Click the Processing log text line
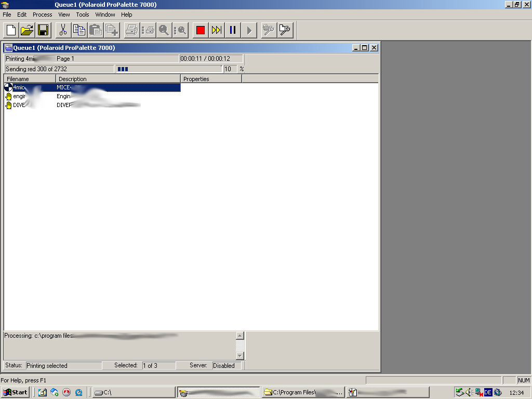 [91, 336]
